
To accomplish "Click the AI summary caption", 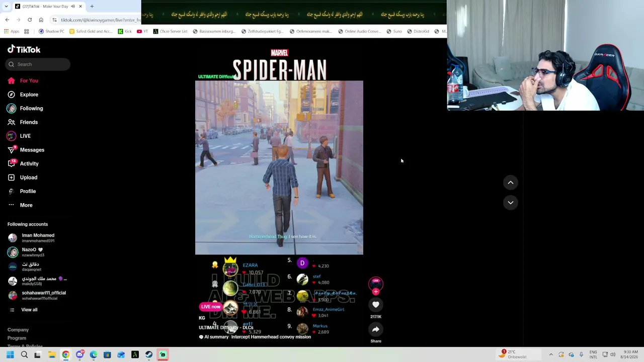I will point(255,337).
